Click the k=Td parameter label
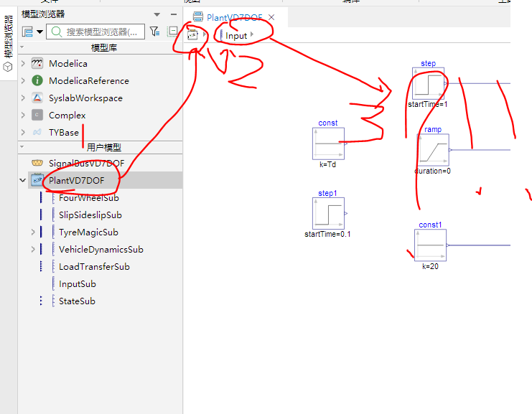 [328, 164]
